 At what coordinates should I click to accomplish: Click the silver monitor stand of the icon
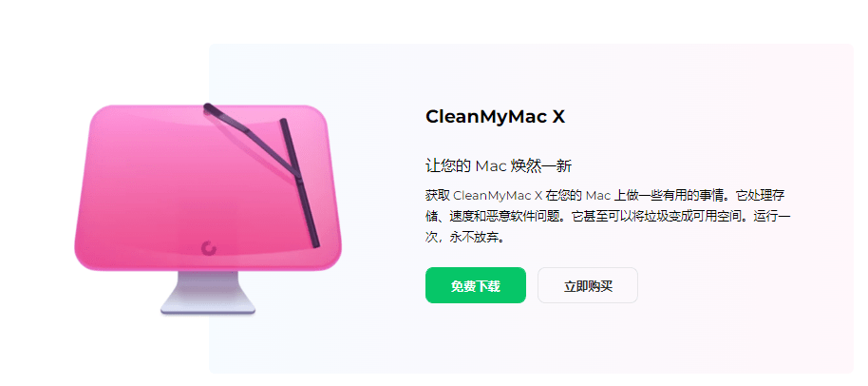[x=208, y=293]
